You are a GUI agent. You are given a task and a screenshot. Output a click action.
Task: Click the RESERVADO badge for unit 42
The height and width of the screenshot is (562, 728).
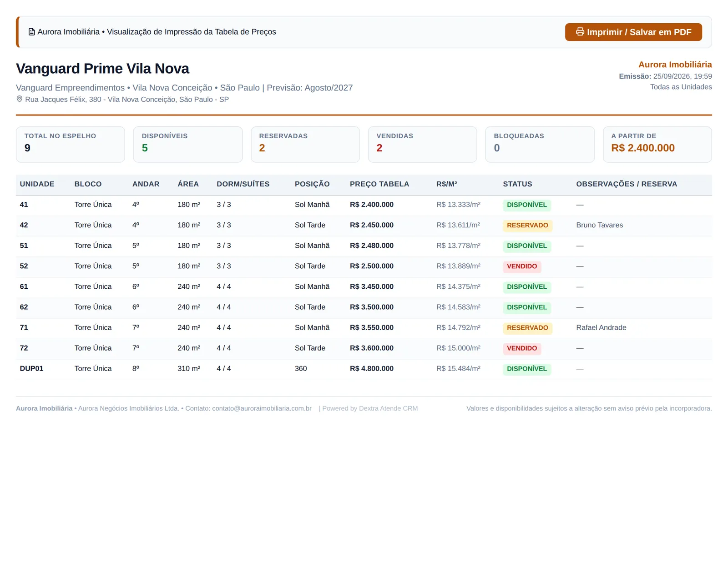(x=527, y=226)
